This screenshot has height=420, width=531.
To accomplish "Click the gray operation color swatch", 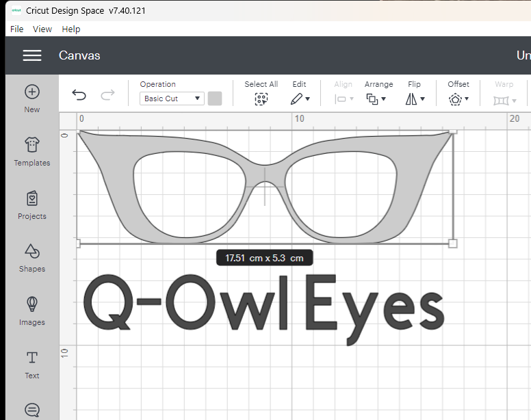I will (x=215, y=99).
